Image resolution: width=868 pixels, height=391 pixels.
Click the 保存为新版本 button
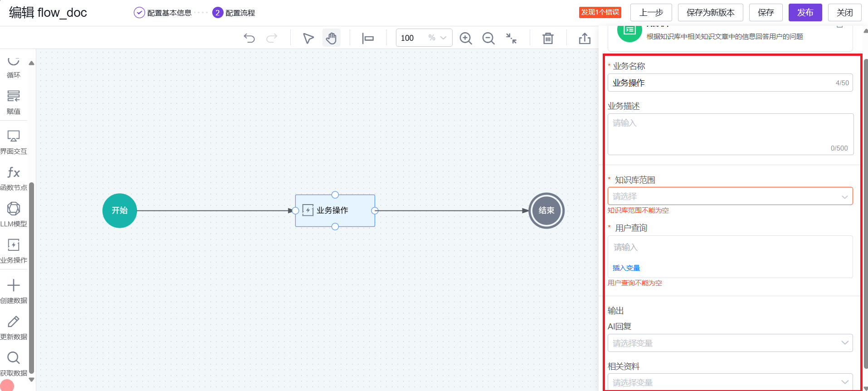[710, 13]
